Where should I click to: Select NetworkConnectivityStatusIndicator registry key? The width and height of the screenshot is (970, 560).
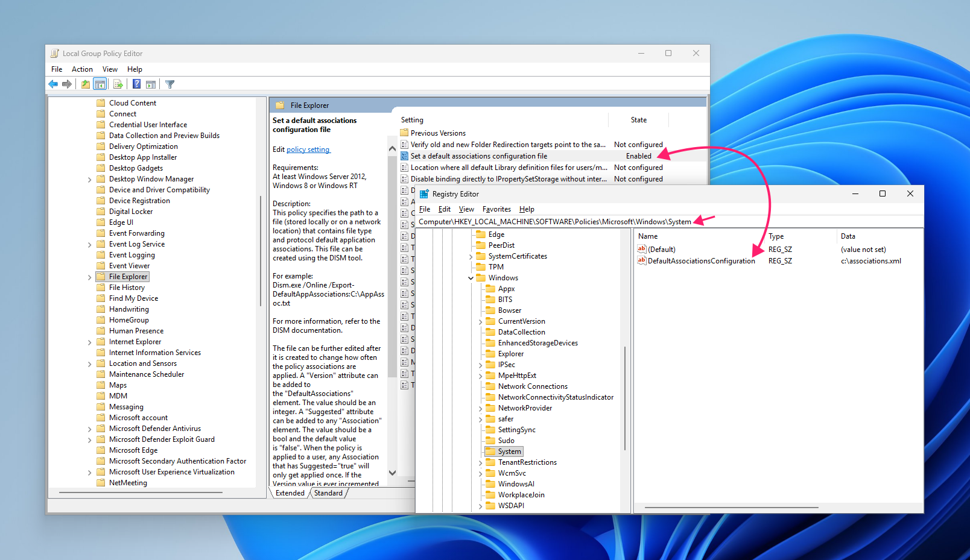pos(556,397)
